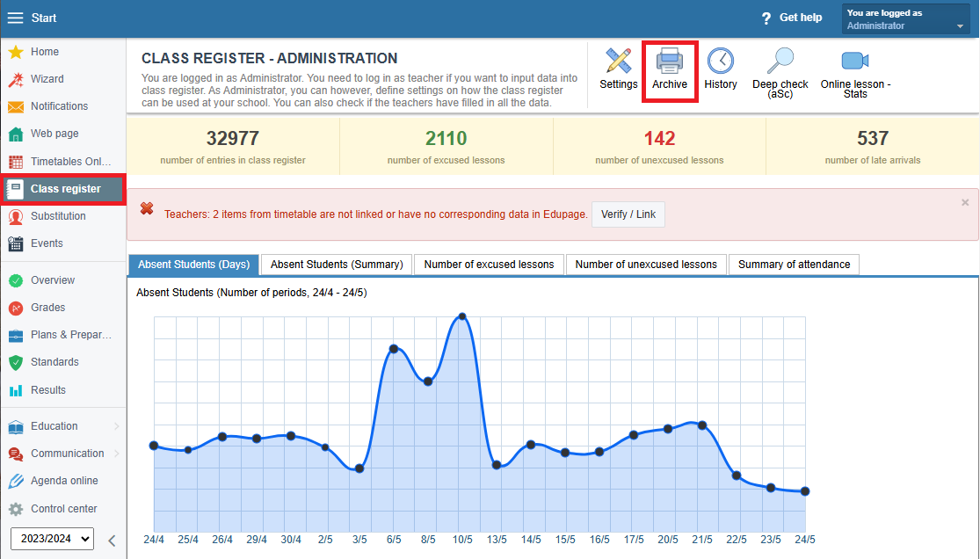The width and height of the screenshot is (980, 559).
Task: Click the Get help link text
Action: tap(801, 18)
